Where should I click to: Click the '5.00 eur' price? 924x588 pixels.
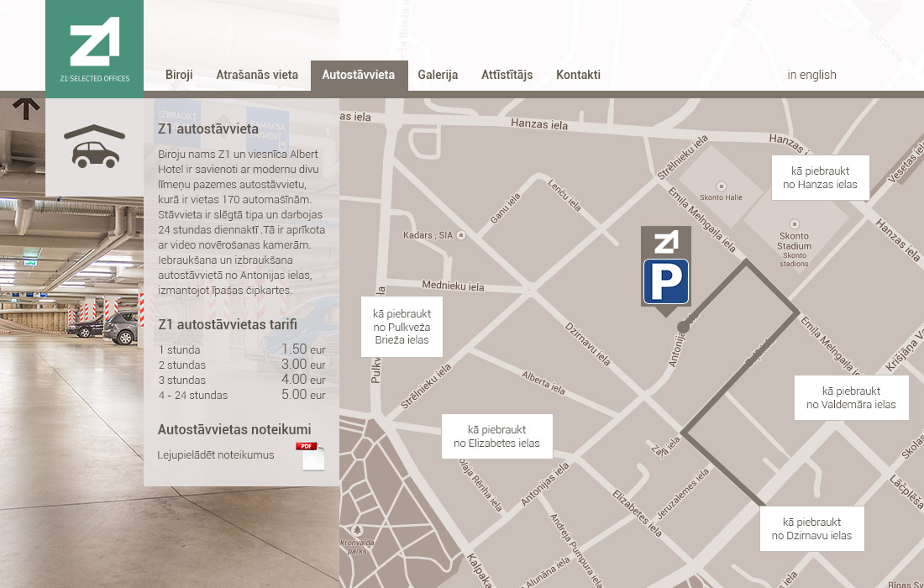303,394
